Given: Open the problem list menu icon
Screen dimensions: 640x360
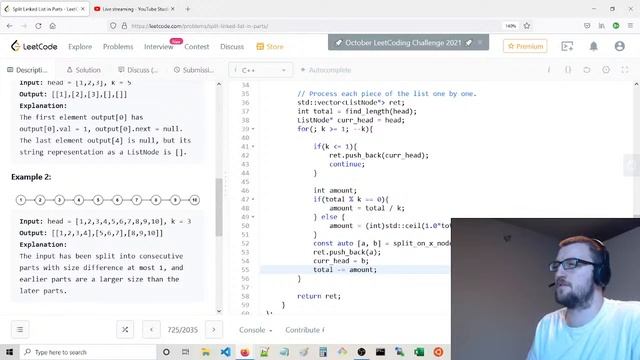Looking at the screenshot, I should pyautogui.click(x=20, y=329).
